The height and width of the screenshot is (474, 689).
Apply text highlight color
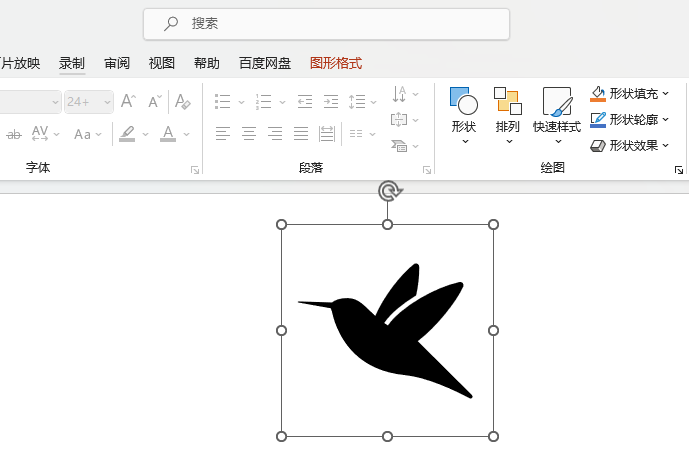(127, 134)
